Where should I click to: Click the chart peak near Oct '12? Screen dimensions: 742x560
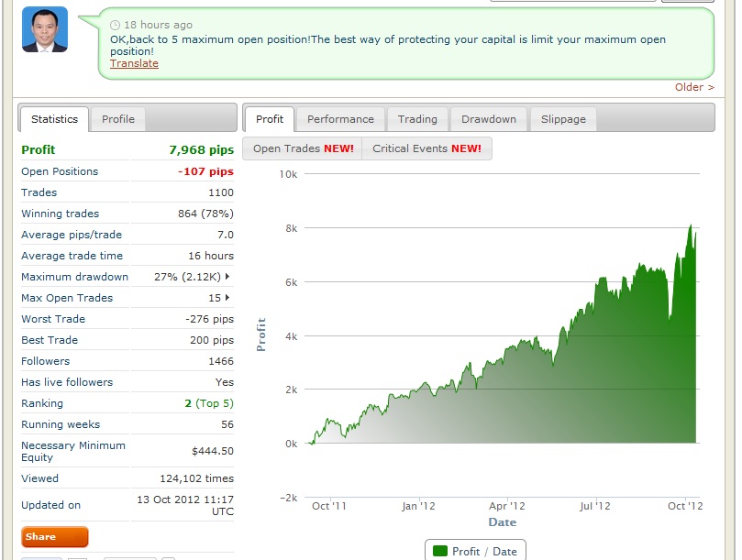pos(691,225)
